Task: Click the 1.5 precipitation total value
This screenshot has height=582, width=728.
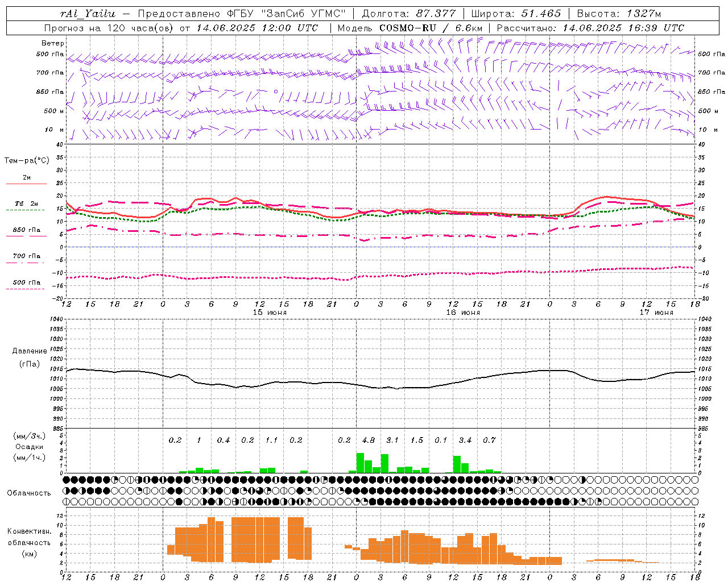Action: 417,440
